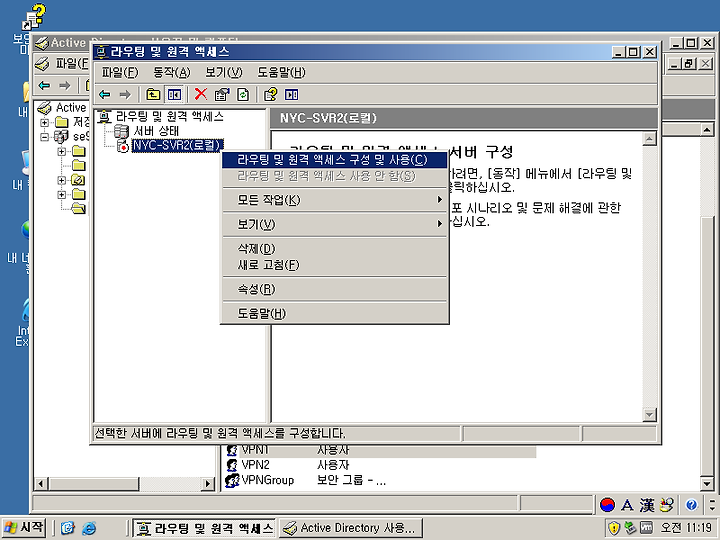Image resolution: width=720 pixels, height=540 pixels.
Task: Click the red X delete icon
Action: [x=201, y=95]
